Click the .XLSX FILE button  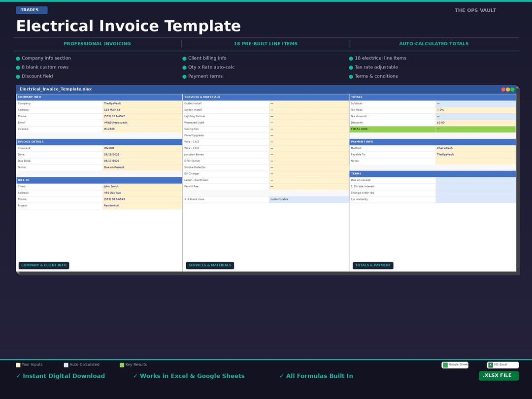click(x=499, y=375)
